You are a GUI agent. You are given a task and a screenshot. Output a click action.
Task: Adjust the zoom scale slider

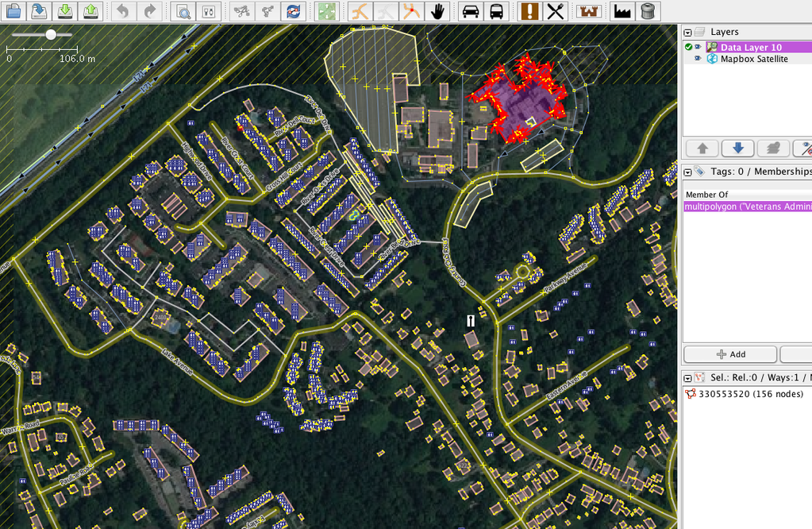click(x=51, y=34)
